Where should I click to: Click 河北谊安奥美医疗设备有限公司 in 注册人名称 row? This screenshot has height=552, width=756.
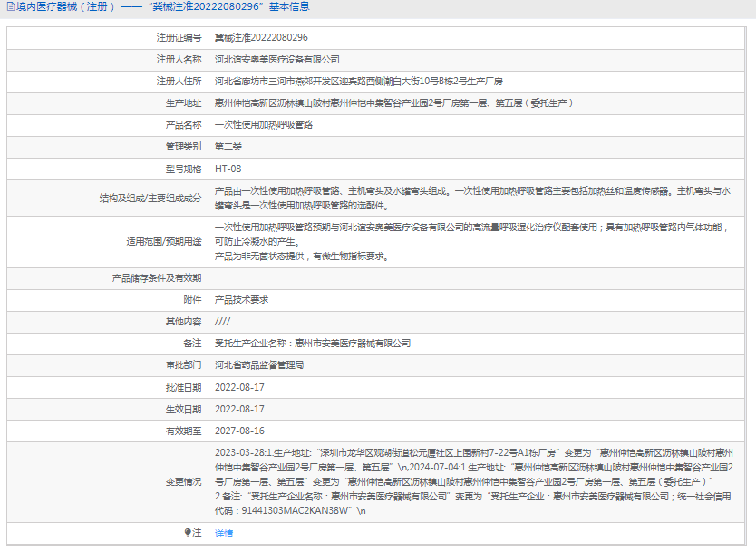point(277,59)
